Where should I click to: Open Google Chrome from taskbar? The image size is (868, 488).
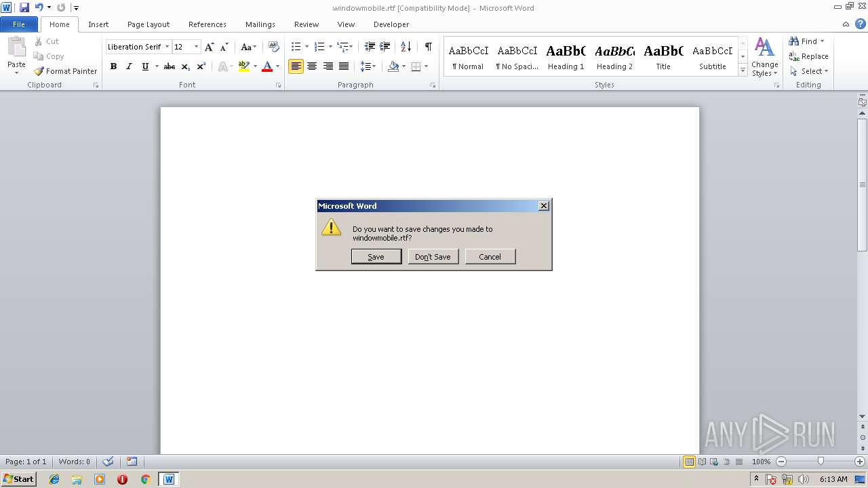[x=144, y=479]
